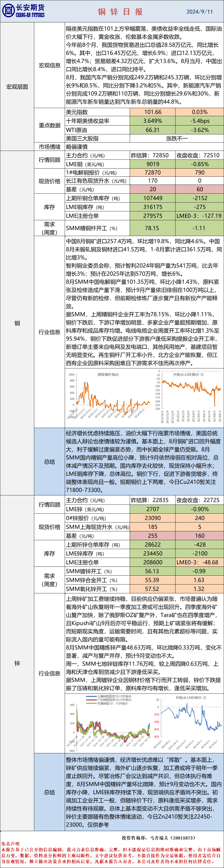
Task: Click the LME zinc price 2707
Action: (x=153, y=509)
